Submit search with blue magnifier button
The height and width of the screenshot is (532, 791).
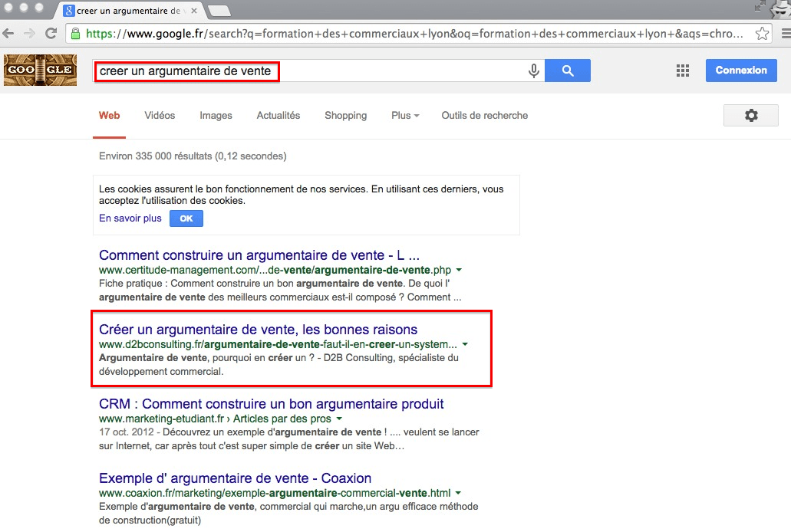(x=568, y=71)
